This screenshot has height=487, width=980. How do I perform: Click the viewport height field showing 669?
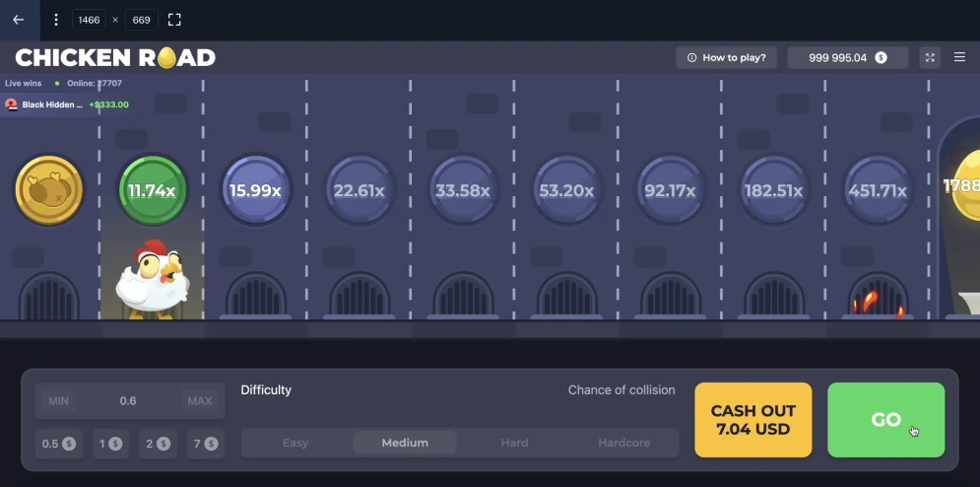141,20
